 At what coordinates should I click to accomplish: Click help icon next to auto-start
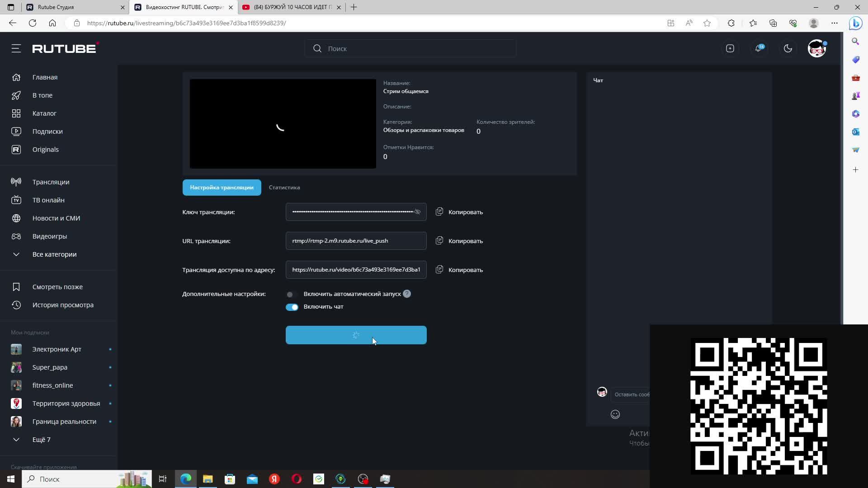(x=407, y=294)
